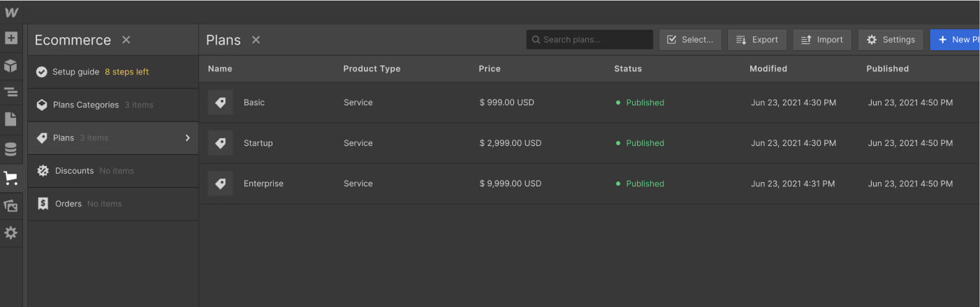
Task: Open the Pages panel icon
Action: [10, 119]
